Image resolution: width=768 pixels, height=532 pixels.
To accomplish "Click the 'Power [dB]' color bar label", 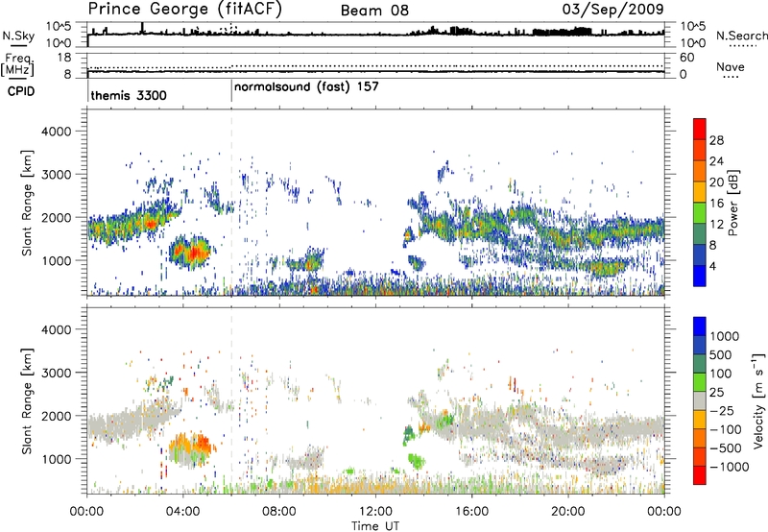I will coord(732,203).
